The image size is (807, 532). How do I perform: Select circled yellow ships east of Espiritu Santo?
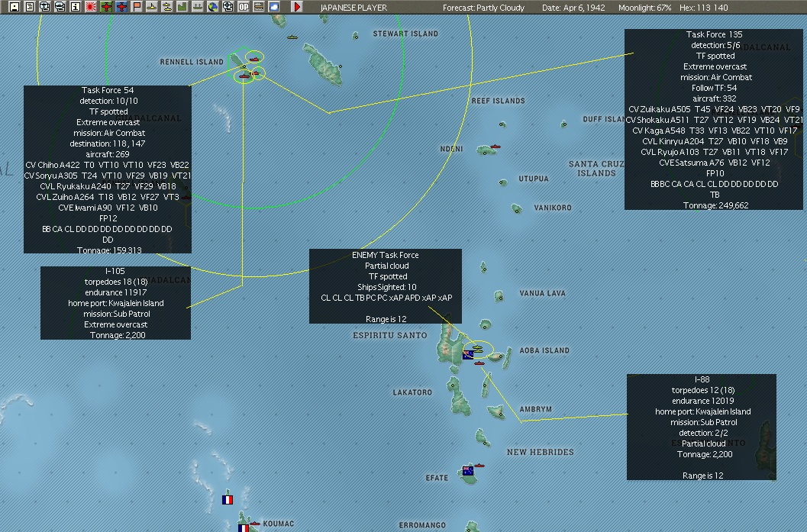(478, 349)
